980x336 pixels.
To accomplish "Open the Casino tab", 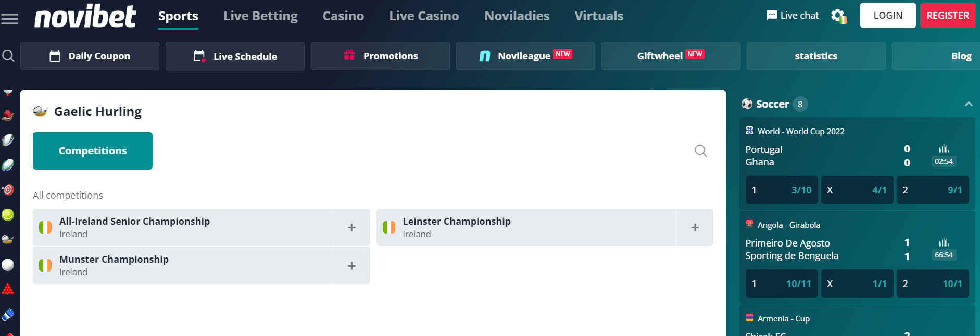I will pos(343,16).
